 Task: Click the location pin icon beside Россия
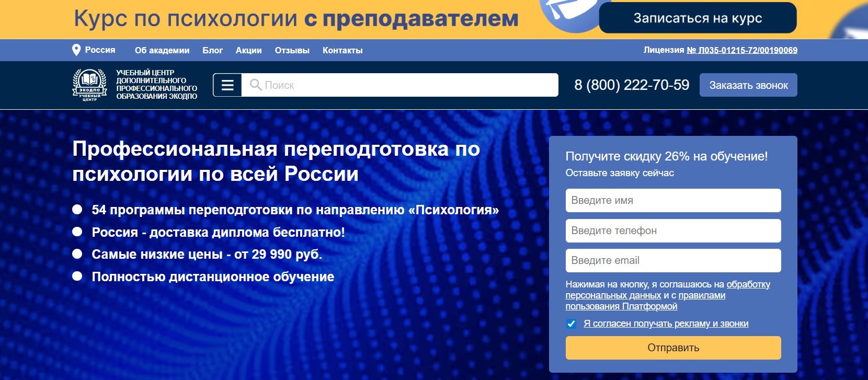pos(76,50)
